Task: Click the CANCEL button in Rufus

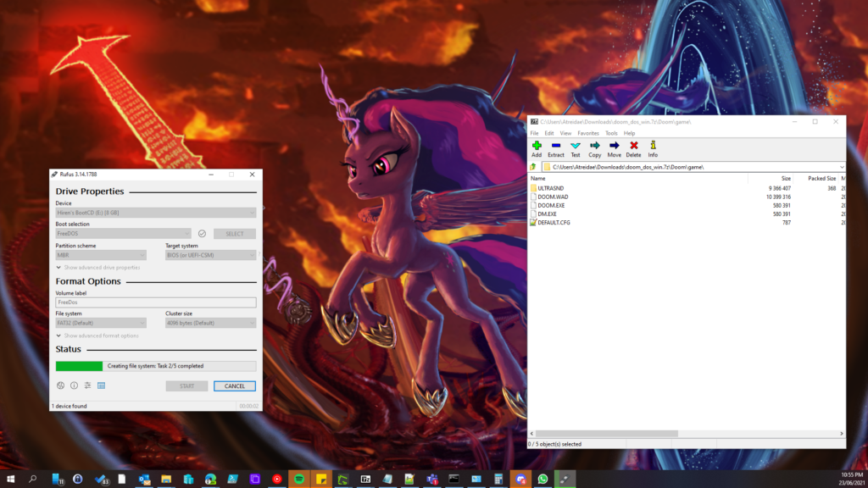Action: [x=235, y=386]
